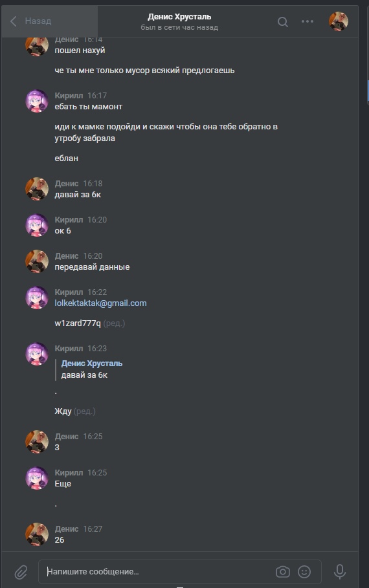Click sender name Денис at 16:27
The height and width of the screenshot is (588, 369).
(67, 528)
